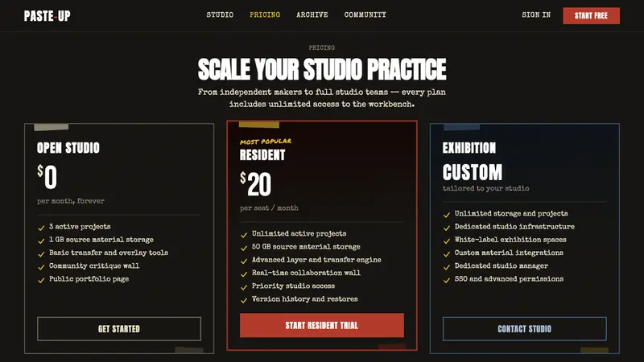Click checkmark beside Unlimited storage and projects
This screenshot has width=644, height=362.
tap(447, 215)
